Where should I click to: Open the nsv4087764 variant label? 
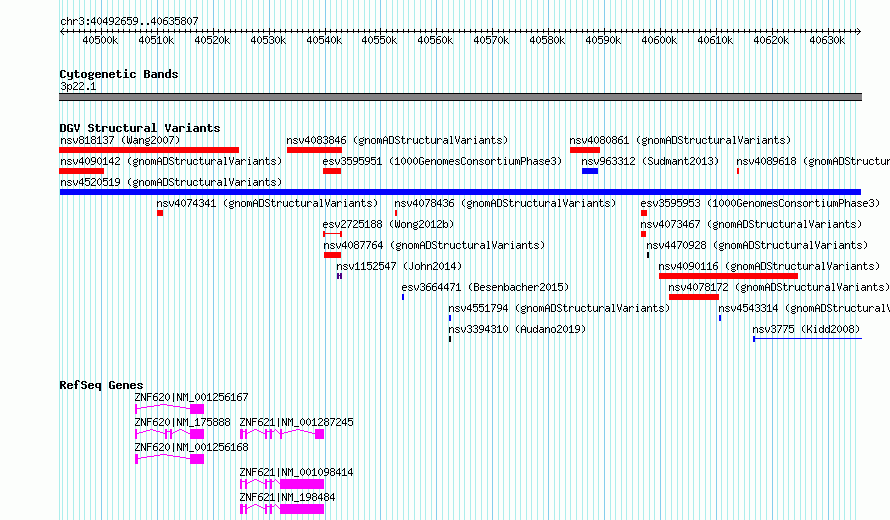pyautogui.click(x=434, y=245)
